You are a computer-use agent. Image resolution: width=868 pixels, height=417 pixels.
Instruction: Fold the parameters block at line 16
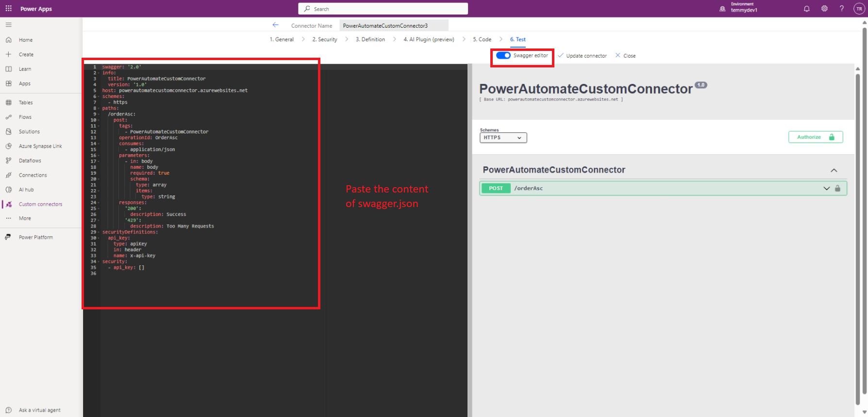click(x=99, y=156)
